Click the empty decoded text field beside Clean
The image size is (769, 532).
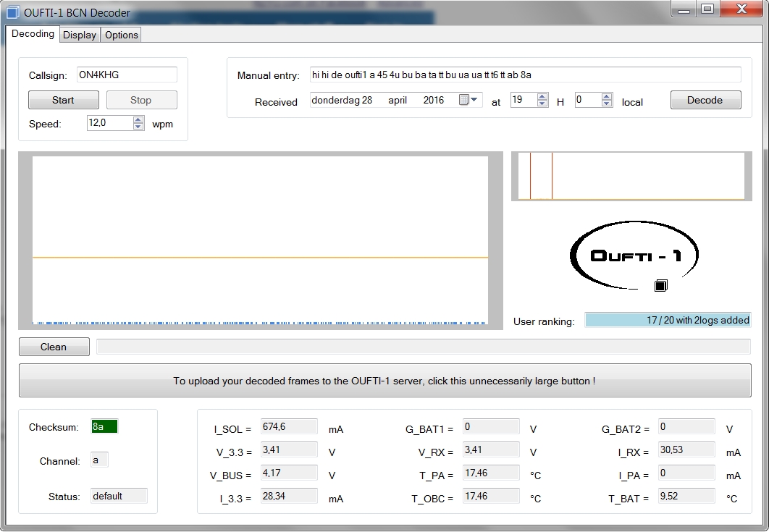[x=424, y=347]
